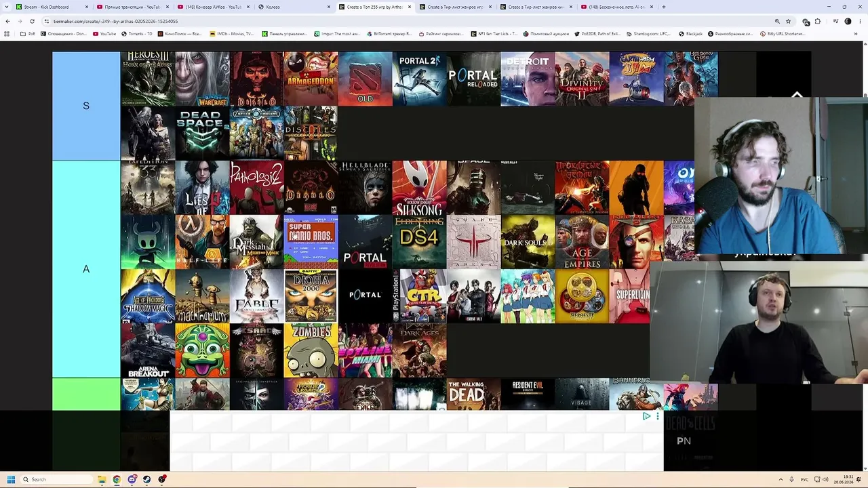
Task: Select the Warcraft III Arthas tile
Action: point(202,79)
